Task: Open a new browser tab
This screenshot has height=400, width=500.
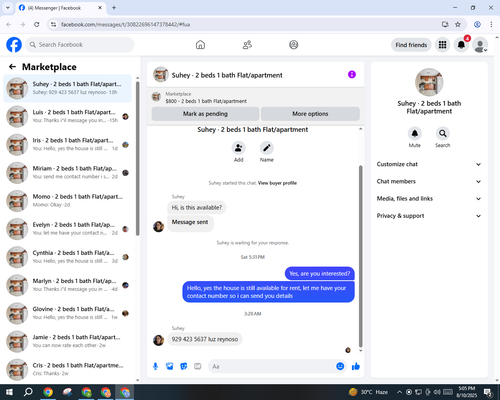Action: [114, 8]
